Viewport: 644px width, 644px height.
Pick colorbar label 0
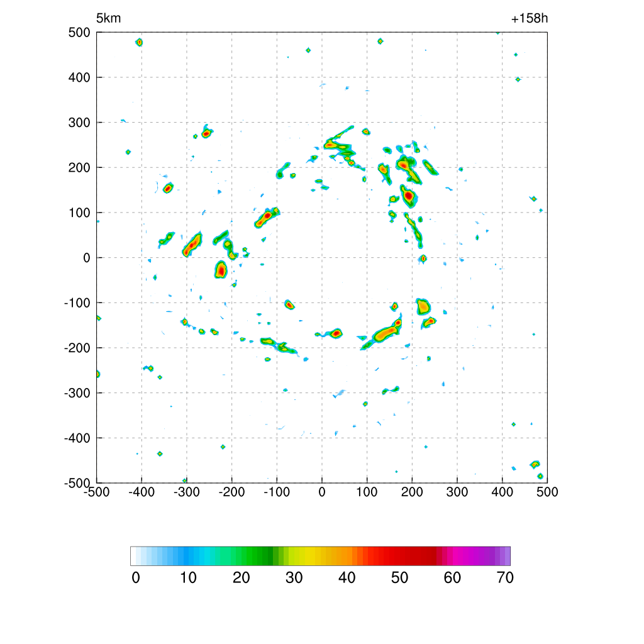coord(136,578)
